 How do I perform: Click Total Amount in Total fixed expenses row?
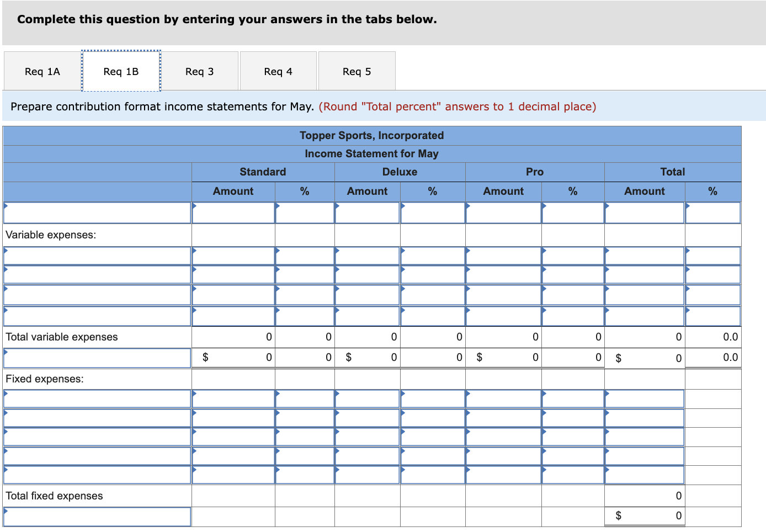[x=645, y=496]
